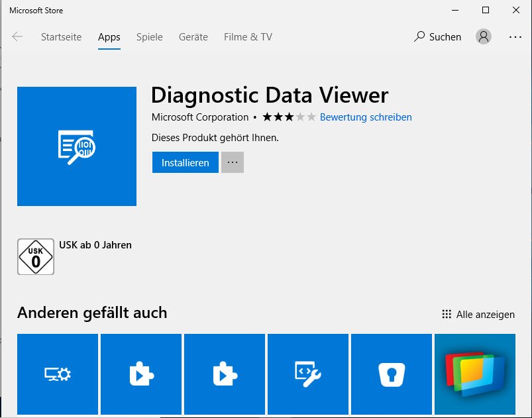Open the code-and-wrench developer app tile
The width and height of the screenshot is (532, 418).
click(307, 374)
